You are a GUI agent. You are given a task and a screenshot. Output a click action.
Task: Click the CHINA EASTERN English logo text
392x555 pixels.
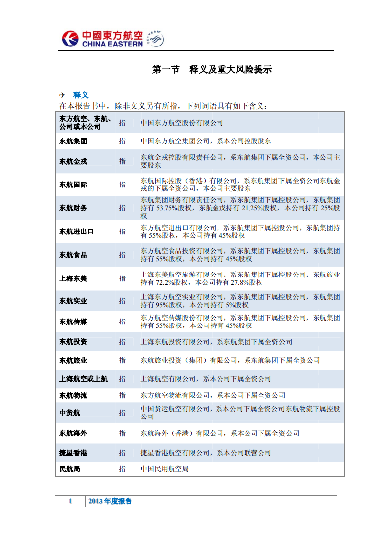pyautogui.click(x=113, y=44)
